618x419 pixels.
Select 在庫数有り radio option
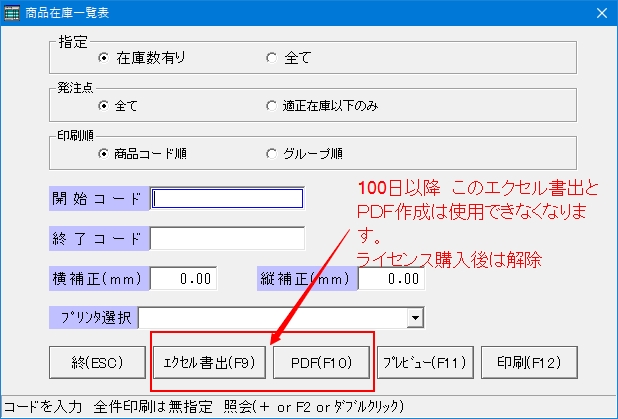[x=104, y=58]
